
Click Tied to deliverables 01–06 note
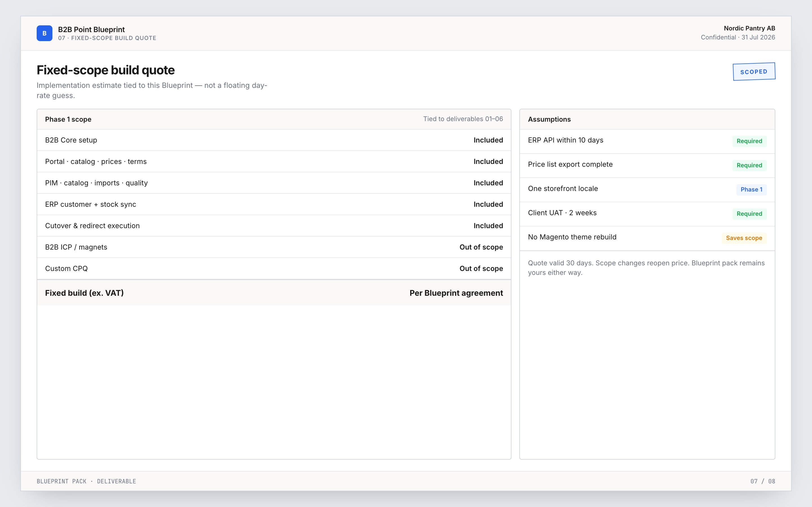[x=463, y=119]
